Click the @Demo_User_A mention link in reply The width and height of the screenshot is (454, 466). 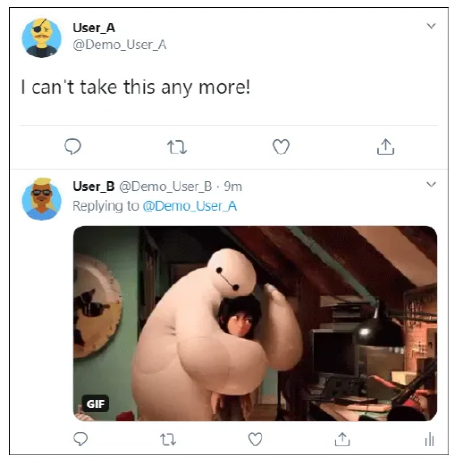(190, 206)
